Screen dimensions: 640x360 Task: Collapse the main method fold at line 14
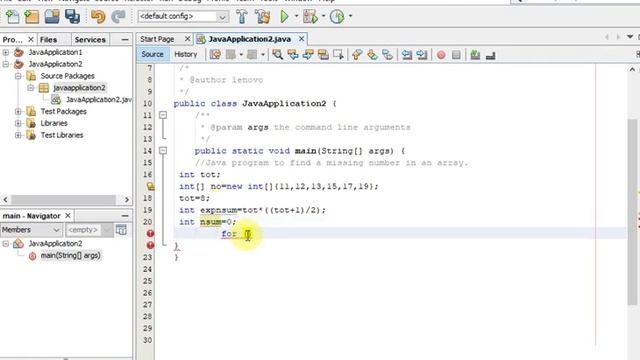point(163,151)
